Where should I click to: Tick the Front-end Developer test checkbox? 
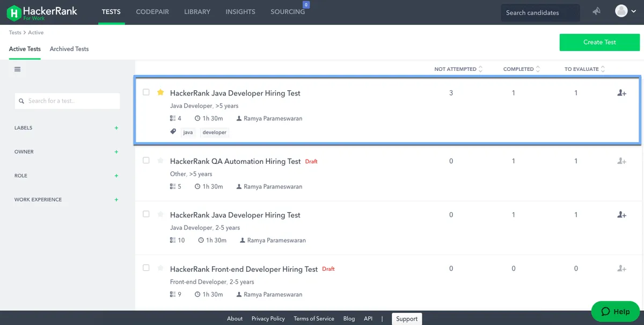click(x=146, y=268)
